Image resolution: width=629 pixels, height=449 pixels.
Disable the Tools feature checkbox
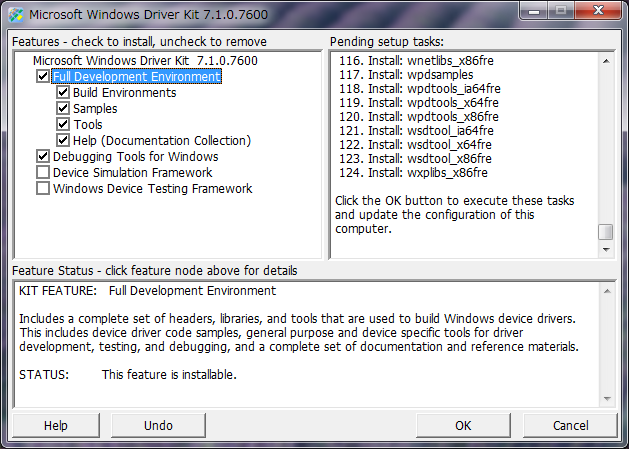(63, 125)
